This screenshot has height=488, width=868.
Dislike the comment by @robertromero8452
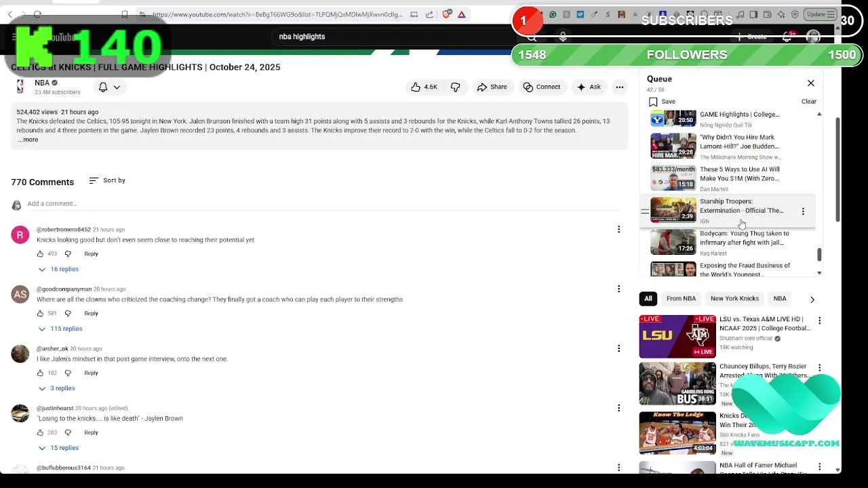tap(68, 253)
